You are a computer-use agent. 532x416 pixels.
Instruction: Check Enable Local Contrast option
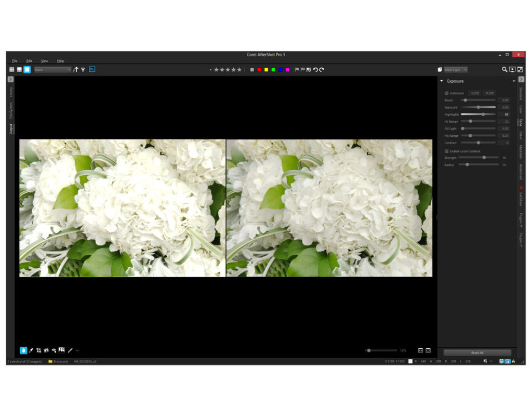pos(446,151)
